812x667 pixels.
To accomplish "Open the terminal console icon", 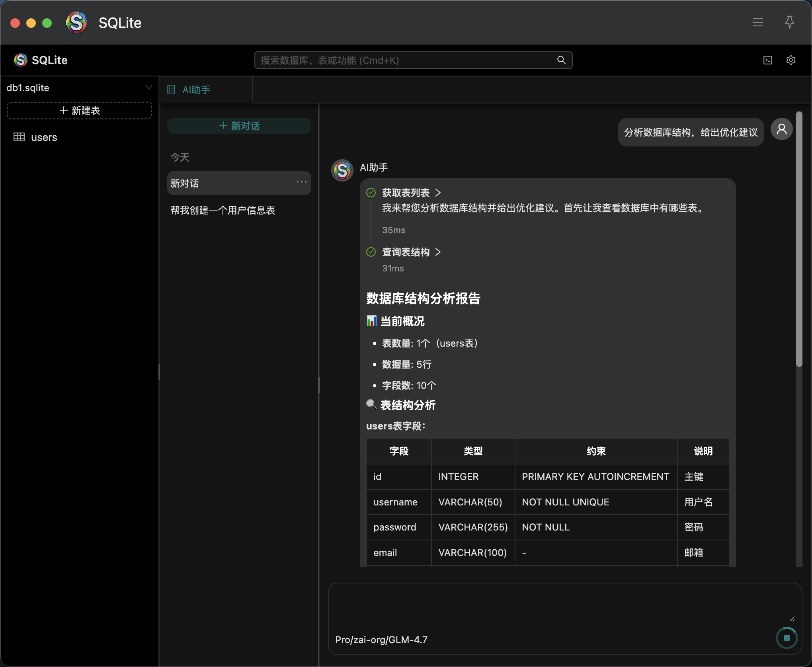I will tap(767, 60).
